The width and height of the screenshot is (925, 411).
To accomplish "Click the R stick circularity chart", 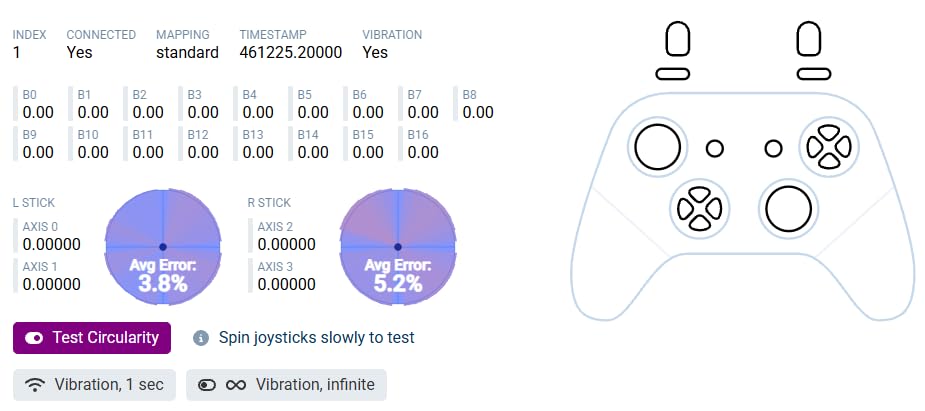I will pyautogui.click(x=398, y=246).
